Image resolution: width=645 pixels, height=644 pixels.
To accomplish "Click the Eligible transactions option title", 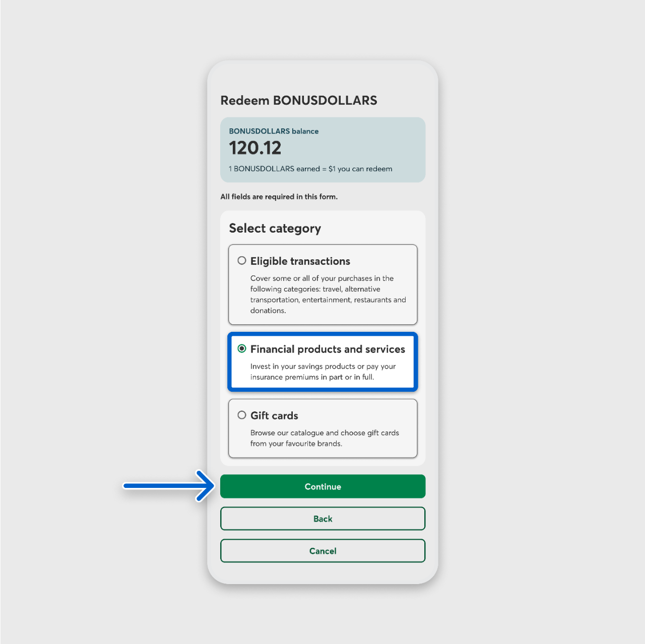I will 300,261.
